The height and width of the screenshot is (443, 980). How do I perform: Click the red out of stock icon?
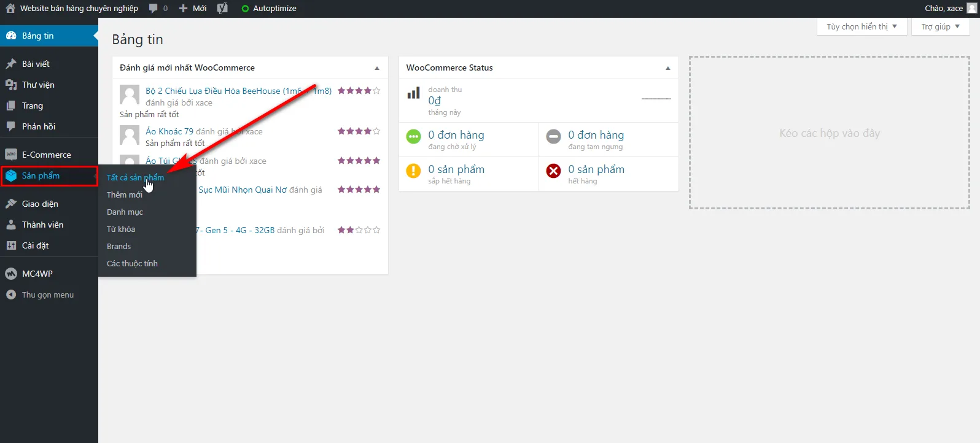554,171
